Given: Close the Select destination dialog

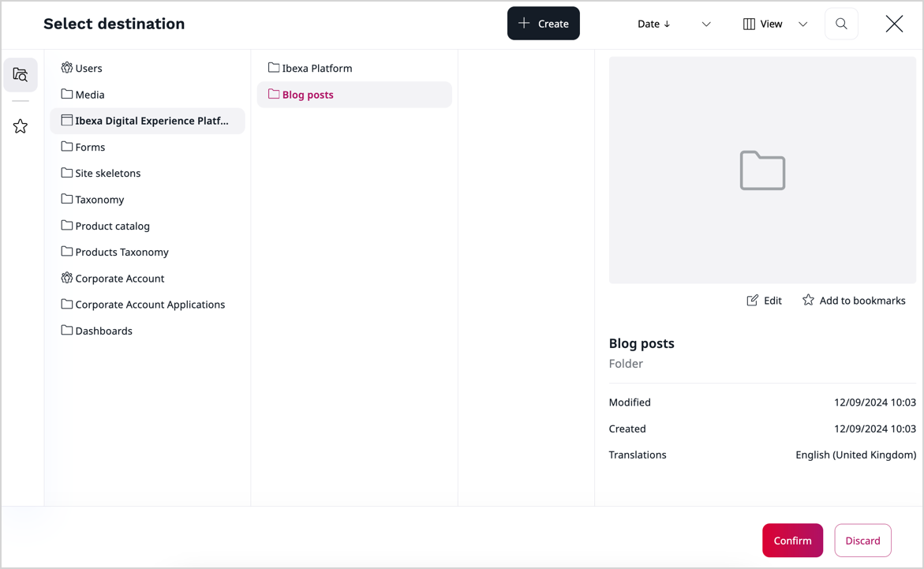Looking at the screenshot, I should point(894,24).
